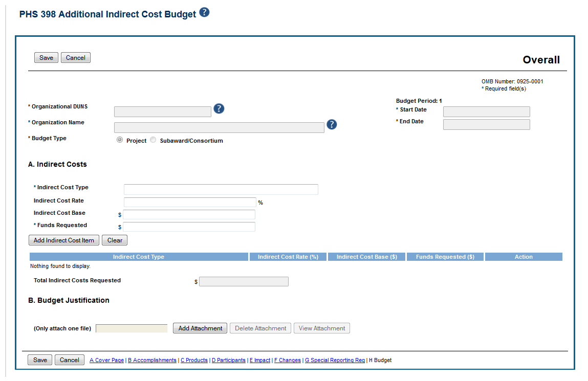Click help icon next to Organization Name field
The height and width of the screenshot is (381, 588).
click(332, 125)
